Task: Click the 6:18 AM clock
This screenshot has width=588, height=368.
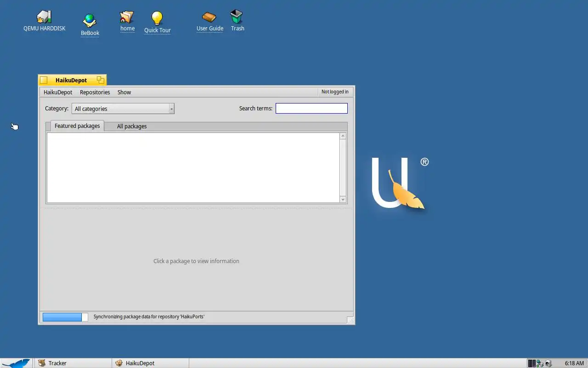Action: [574, 363]
